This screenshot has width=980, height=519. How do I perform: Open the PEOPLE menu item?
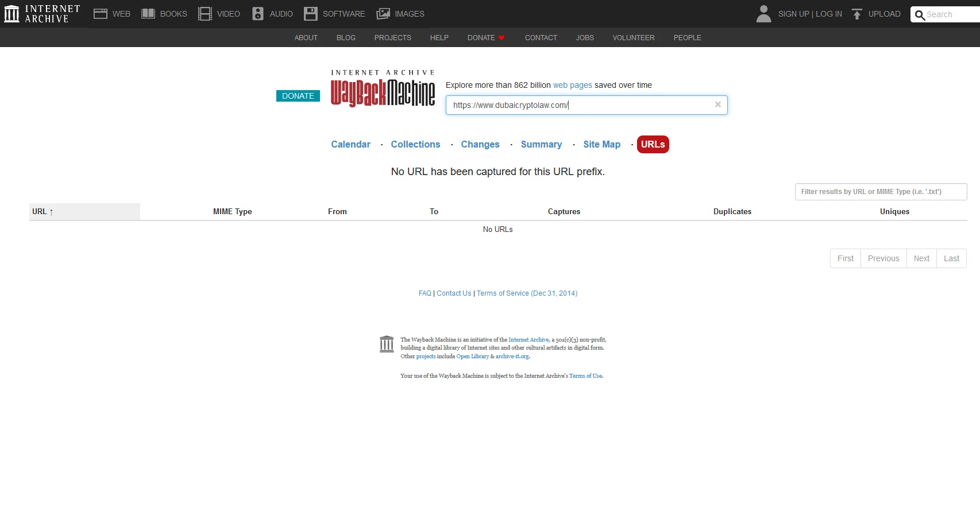[688, 38]
